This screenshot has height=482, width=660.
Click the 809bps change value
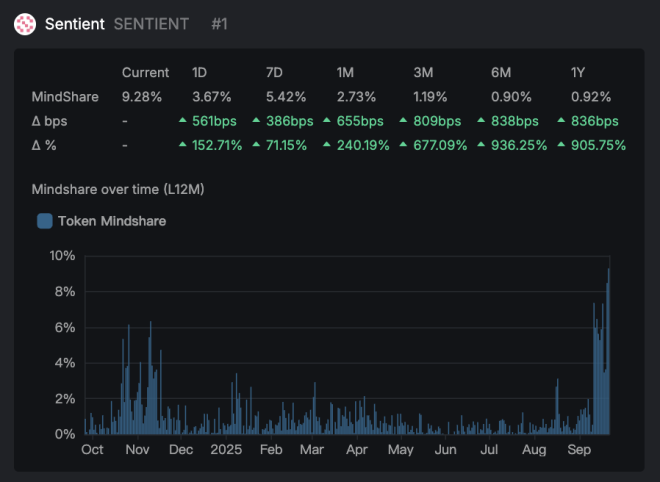point(437,121)
